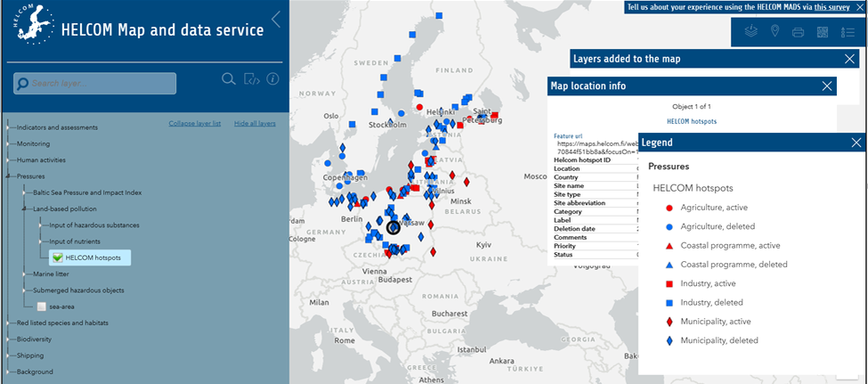Viewport: 868px width, 384px height.
Task: Collapse the side panel with the arrow
Action: click(x=276, y=20)
